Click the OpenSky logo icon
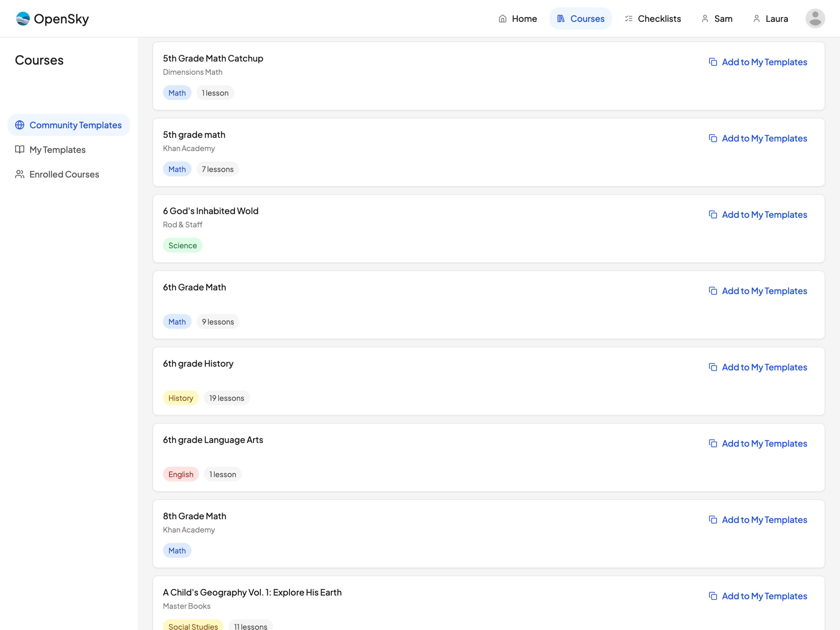The image size is (840, 630). (23, 19)
